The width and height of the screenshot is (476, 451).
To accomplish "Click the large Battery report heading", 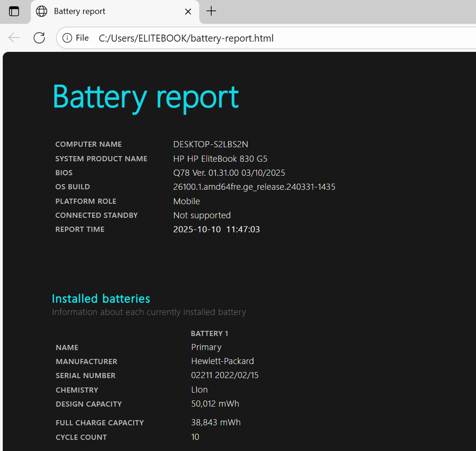I will (x=145, y=97).
